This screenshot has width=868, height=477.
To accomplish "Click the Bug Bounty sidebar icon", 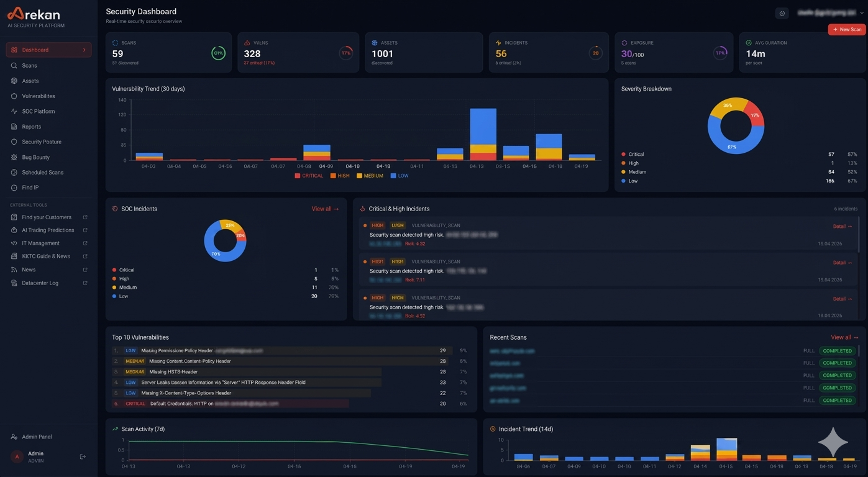I will coord(14,157).
